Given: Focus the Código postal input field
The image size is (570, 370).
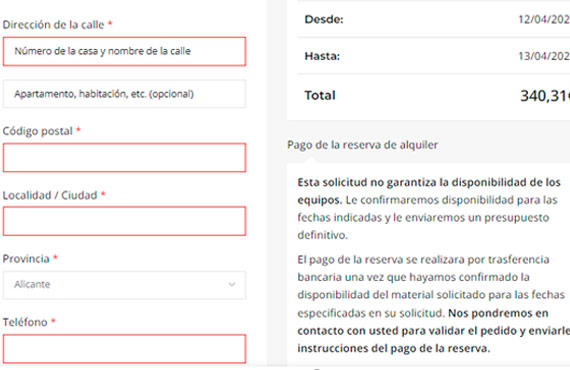Looking at the screenshot, I should pos(124,157).
